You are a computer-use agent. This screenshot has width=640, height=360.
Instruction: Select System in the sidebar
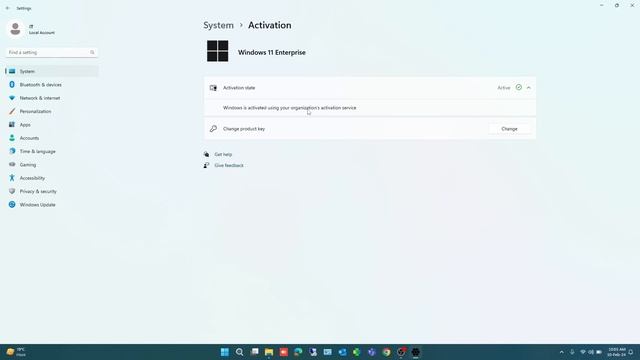51,71
